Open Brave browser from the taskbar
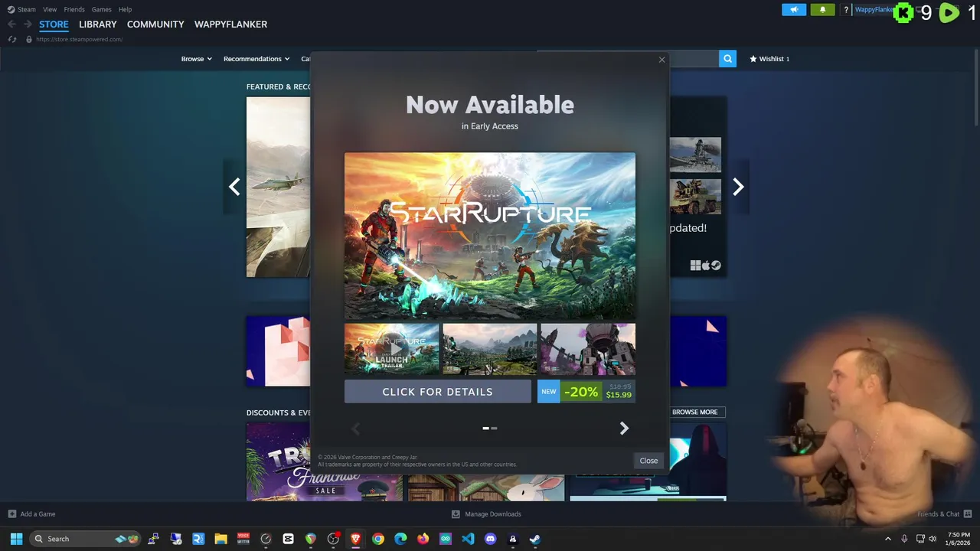This screenshot has height=551, width=980. (x=355, y=539)
